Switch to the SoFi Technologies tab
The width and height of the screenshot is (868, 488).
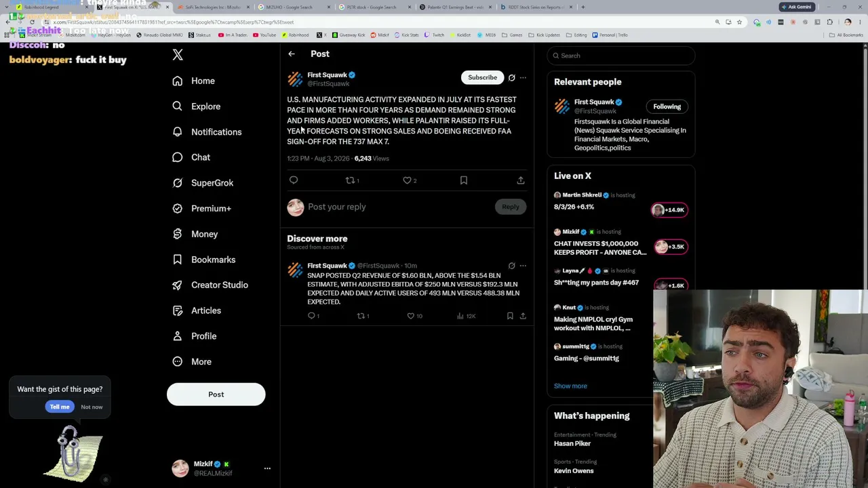[212, 7]
